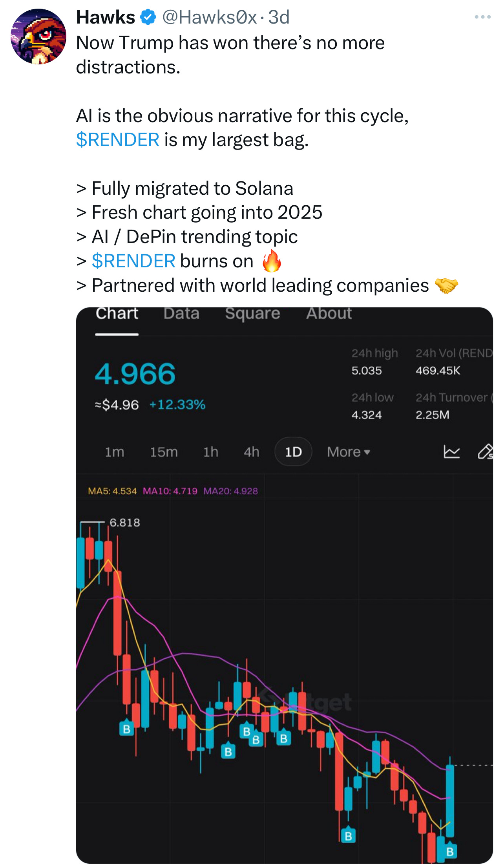This screenshot has height=868, width=504.
Task: Switch to the Data tab
Action: [x=181, y=313]
